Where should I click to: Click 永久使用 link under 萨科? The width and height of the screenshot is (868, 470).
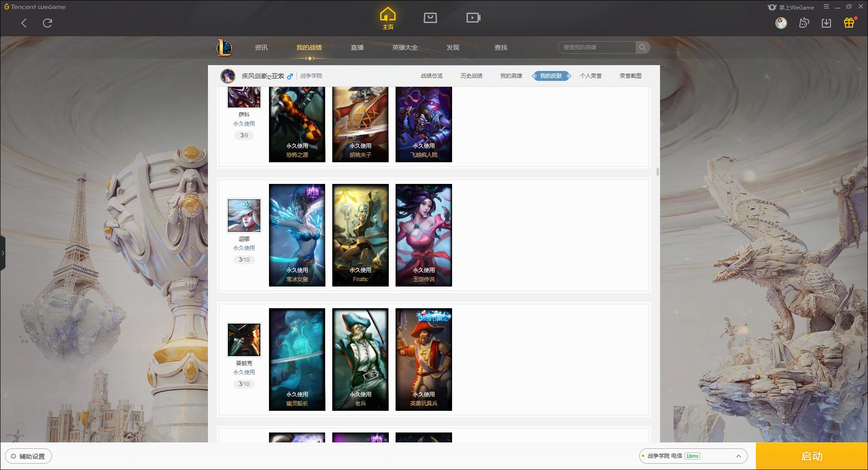[x=244, y=124]
